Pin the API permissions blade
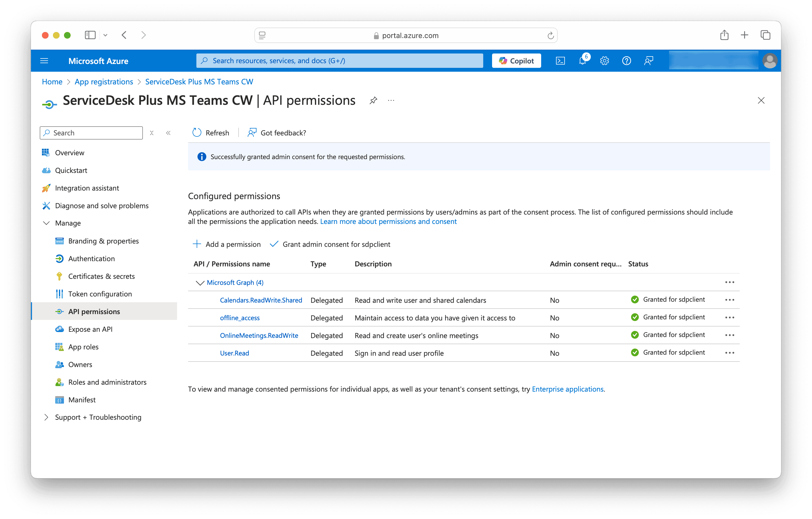 coord(373,100)
